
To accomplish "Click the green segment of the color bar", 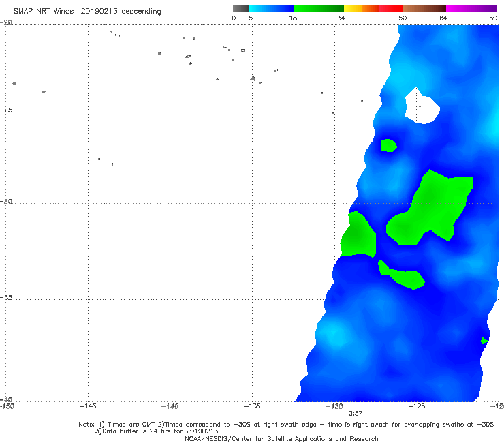I will (319, 8).
